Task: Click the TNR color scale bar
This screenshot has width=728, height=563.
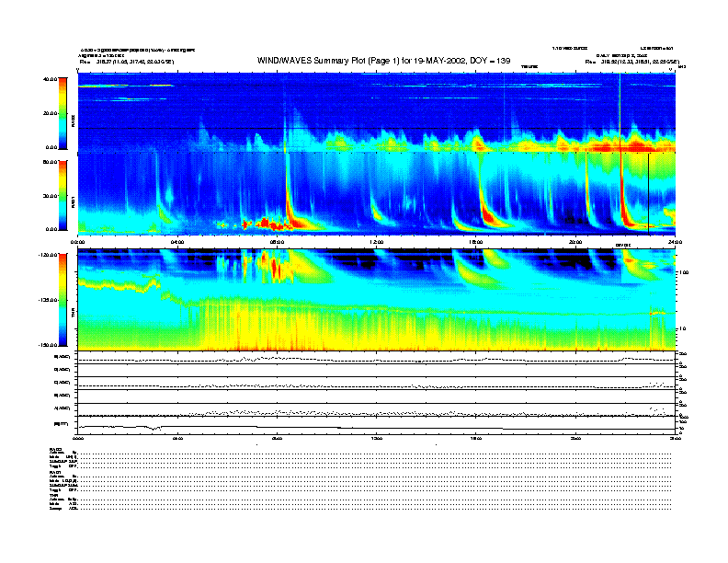Action: [63, 300]
